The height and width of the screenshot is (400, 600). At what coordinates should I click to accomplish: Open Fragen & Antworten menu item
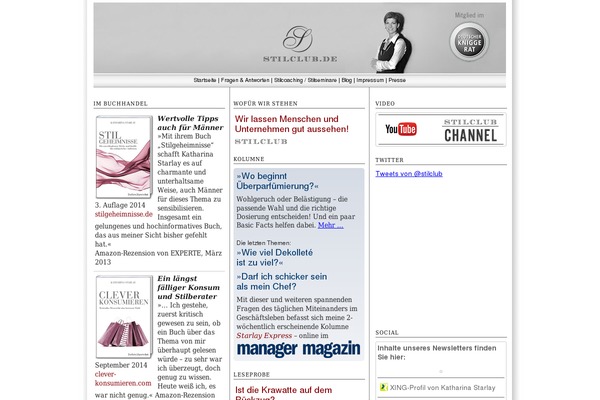[245, 80]
